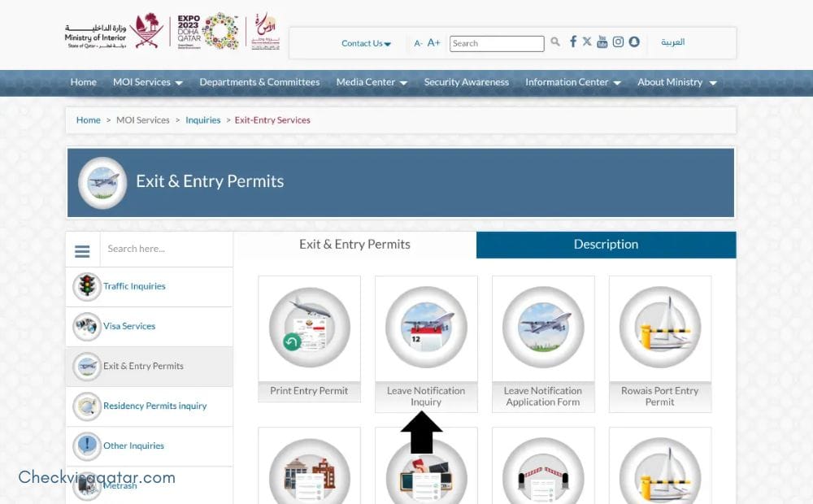813x504 pixels.
Task: Switch to the Description tab
Action: (x=606, y=245)
